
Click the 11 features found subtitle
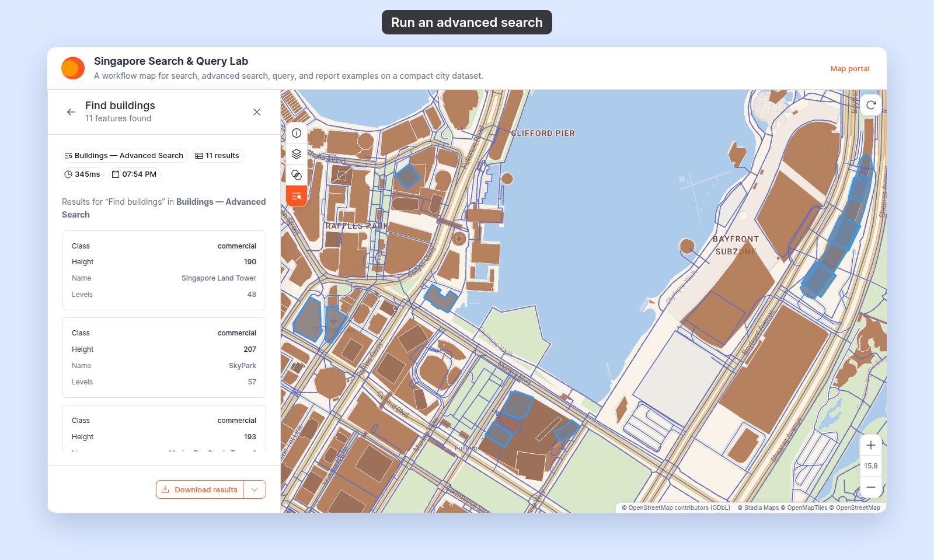[x=118, y=118]
